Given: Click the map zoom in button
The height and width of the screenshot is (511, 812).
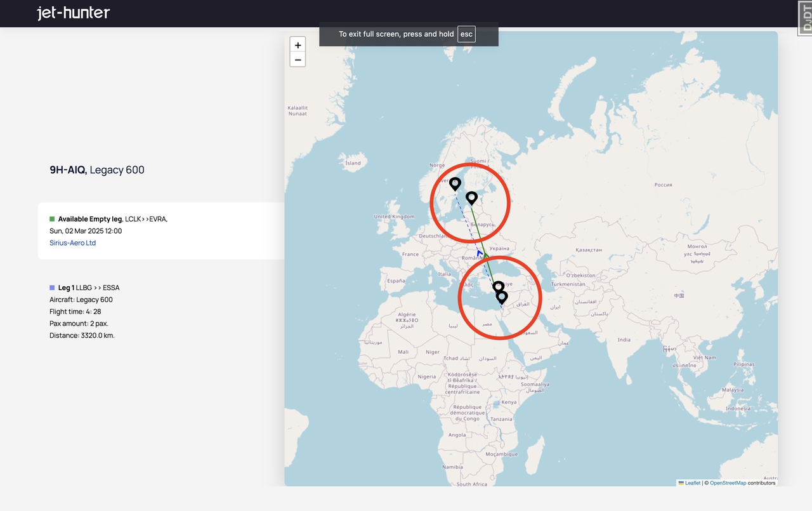Looking at the screenshot, I should 298,45.
